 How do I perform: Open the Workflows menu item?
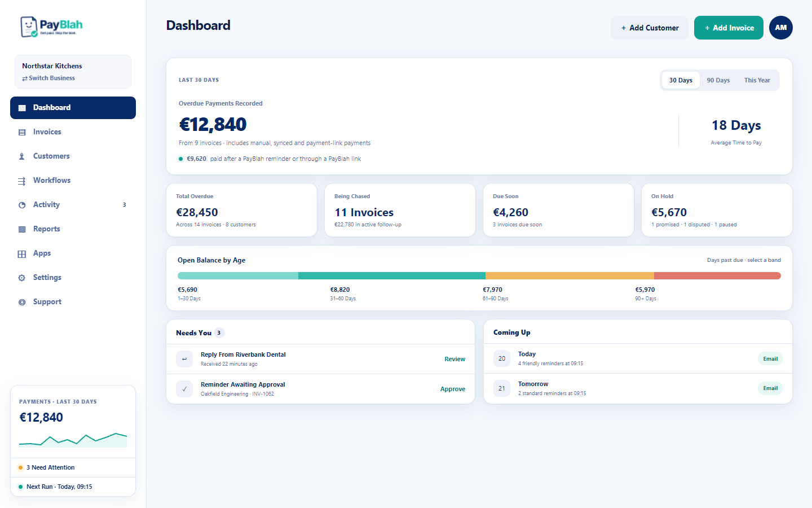coord(73,181)
